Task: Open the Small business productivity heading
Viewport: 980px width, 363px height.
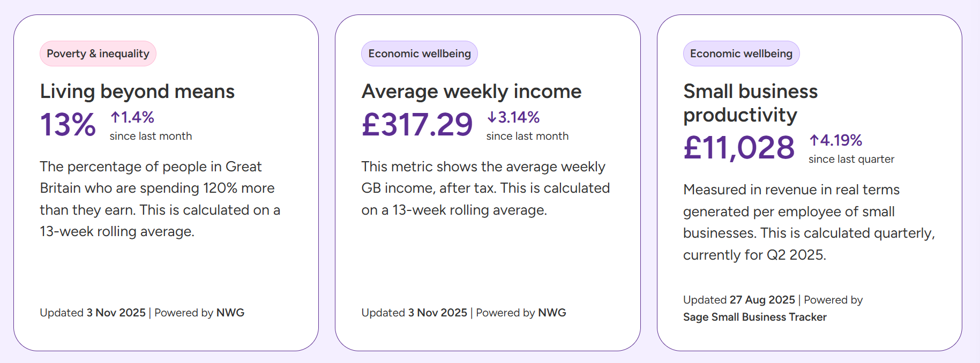Action: click(x=750, y=103)
